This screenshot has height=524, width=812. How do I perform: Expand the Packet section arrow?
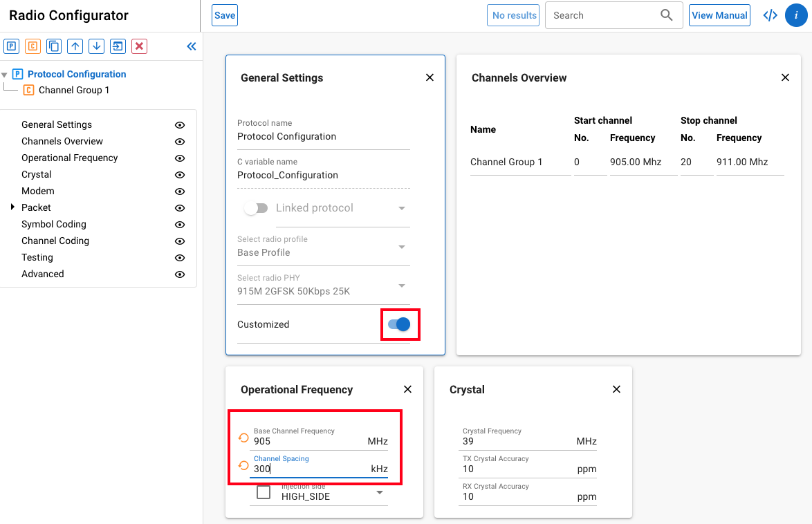coord(12,207)
